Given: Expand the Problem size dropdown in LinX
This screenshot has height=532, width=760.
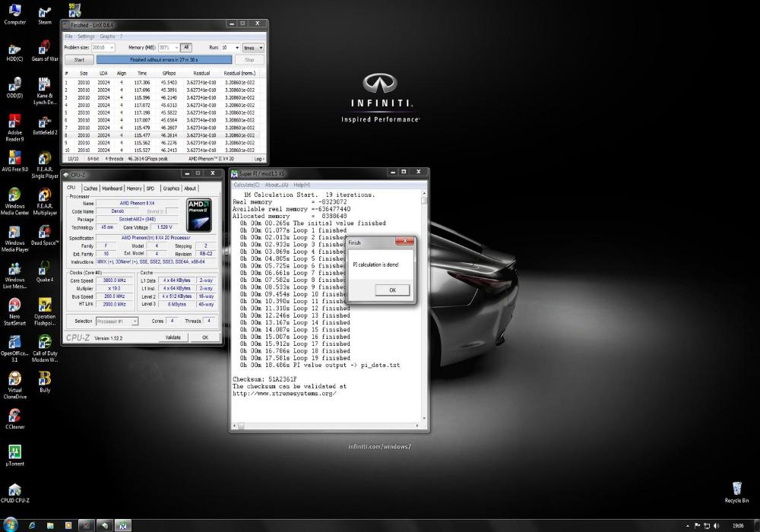Looking at the screenshot, I should click(112, 47).
